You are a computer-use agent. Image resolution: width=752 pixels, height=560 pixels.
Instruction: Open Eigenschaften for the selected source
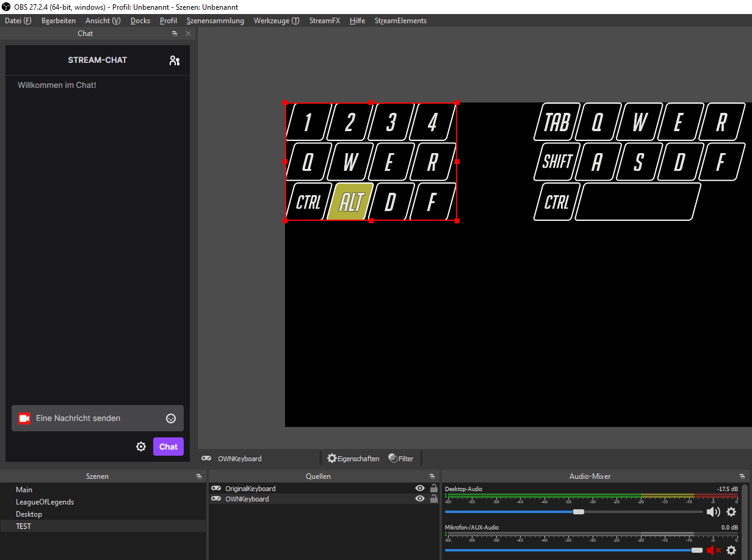pyautogui.click(x=353, y=458)
